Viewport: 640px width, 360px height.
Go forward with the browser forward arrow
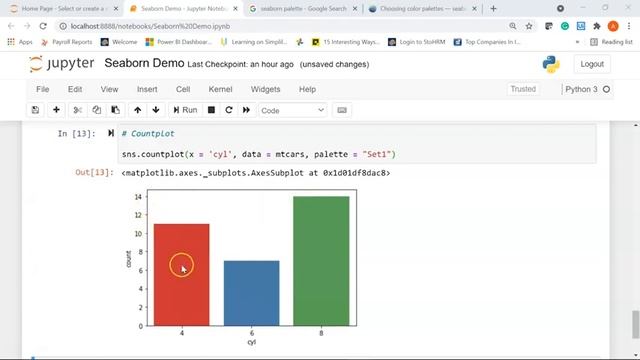27,26
